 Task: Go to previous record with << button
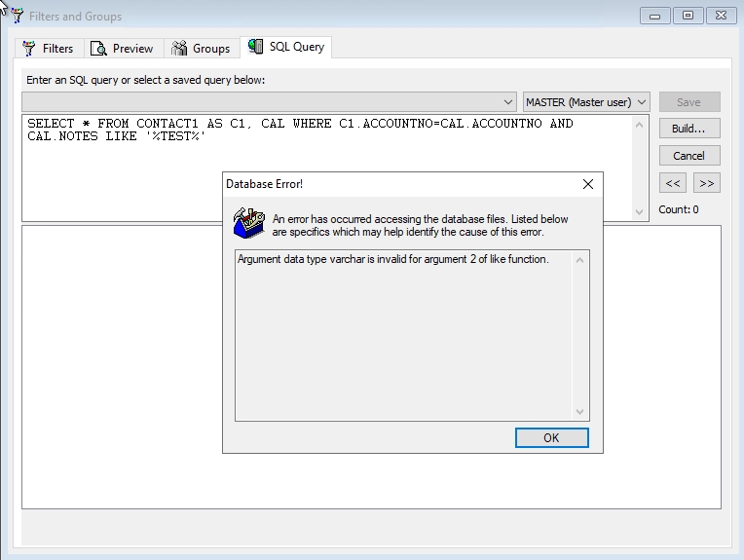click(x=673, y=183)
